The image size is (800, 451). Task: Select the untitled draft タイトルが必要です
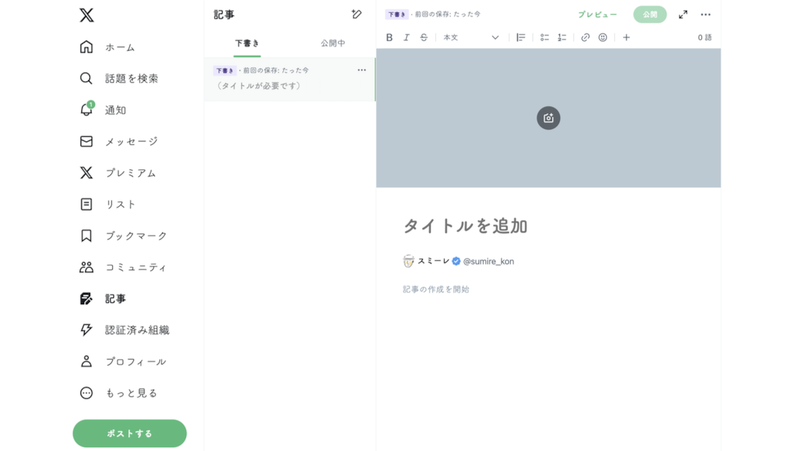click(289, 79)
